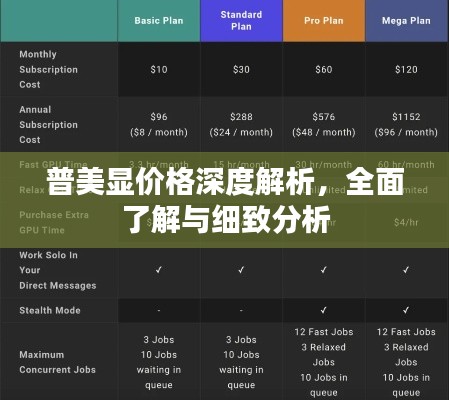The height and width of the screenshot is (400, 449).
Task: Click the Maximum Concurrent Jobs row label
Action: pos(57,362)
